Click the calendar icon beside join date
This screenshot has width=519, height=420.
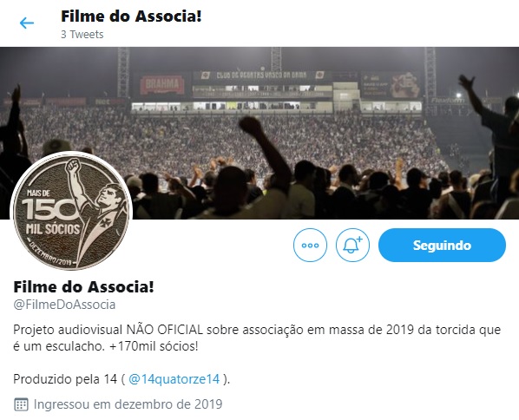tap(21, 404)
